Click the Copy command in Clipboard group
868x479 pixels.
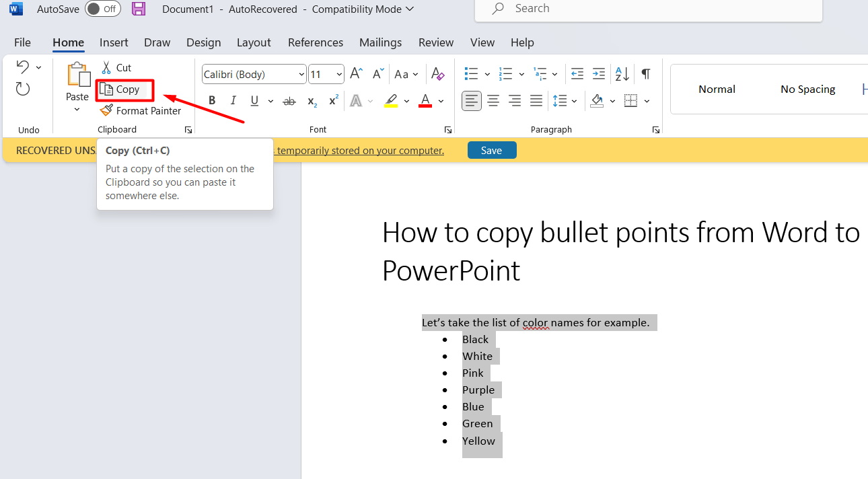click(120, 89)
